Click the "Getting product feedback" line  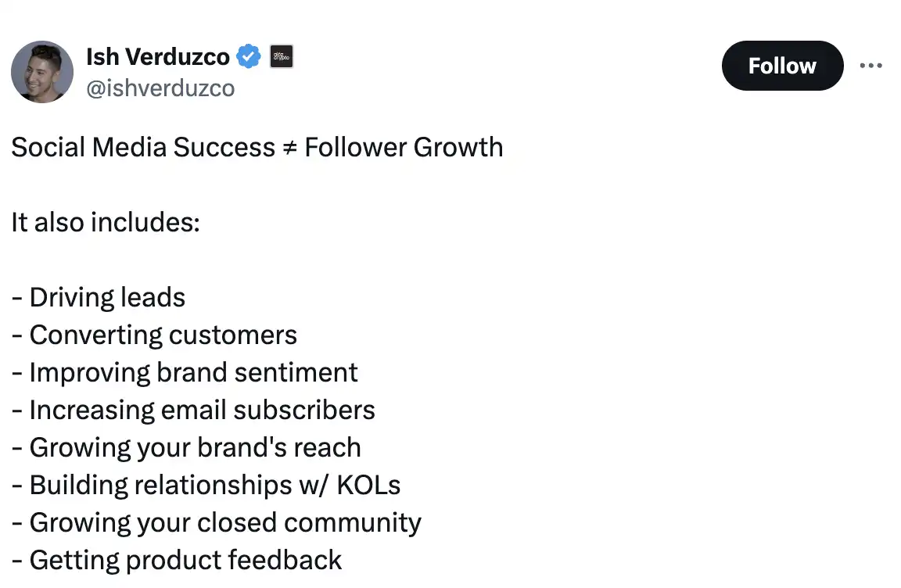coord(185,560)
